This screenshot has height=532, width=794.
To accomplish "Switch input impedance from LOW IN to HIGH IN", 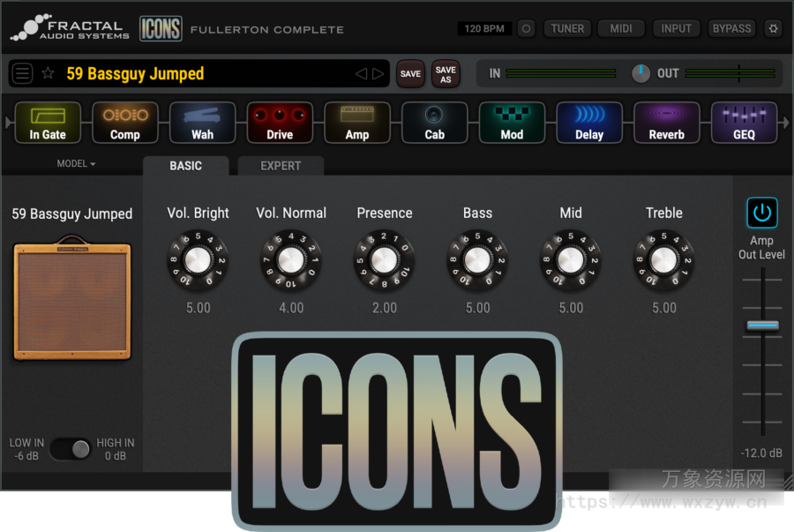I will 71,449.
